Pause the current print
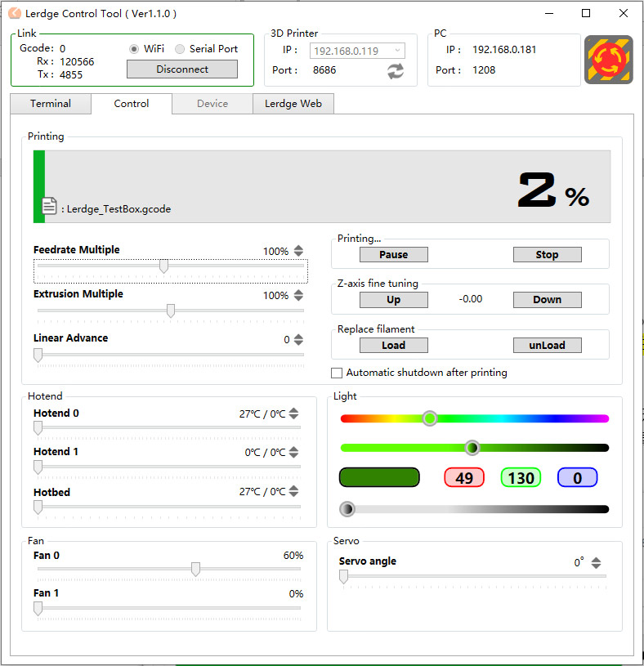The image size is (644, 666). (x=394, y=254)
